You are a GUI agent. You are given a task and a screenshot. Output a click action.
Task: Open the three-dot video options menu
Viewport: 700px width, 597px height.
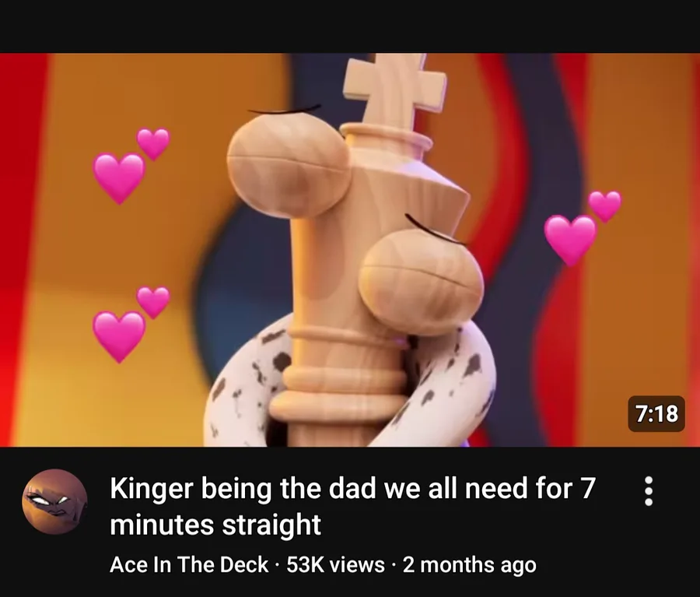649,491
